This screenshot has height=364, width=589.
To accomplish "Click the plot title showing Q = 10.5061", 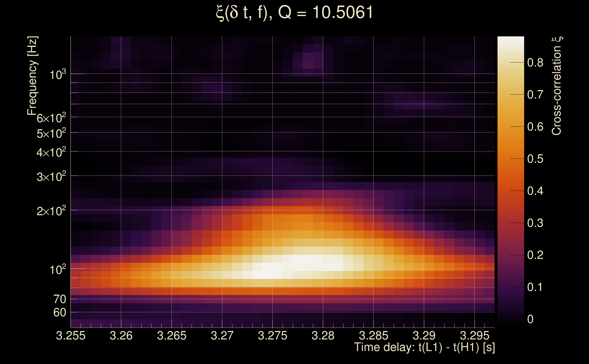I will click(294, 13).
